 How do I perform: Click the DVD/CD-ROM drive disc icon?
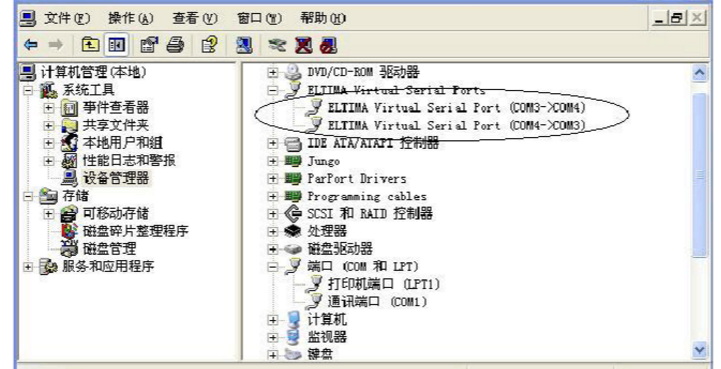point(293,72)
